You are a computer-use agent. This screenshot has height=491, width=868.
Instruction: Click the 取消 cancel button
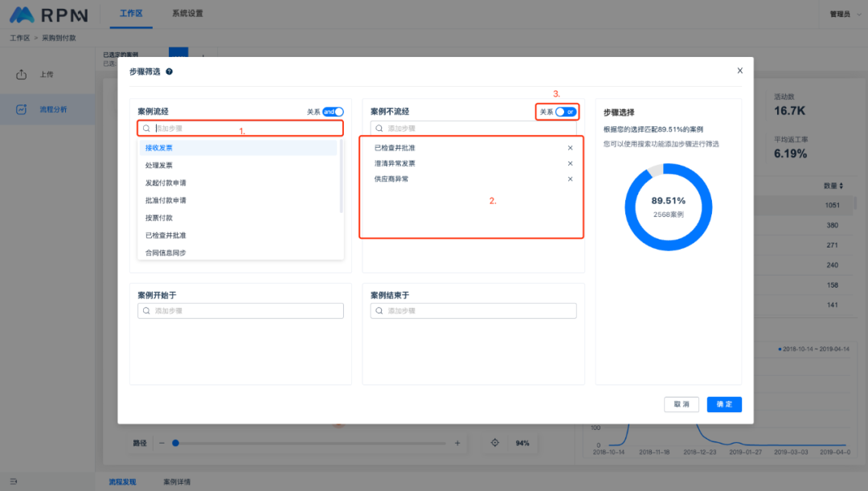click(682, 404)
